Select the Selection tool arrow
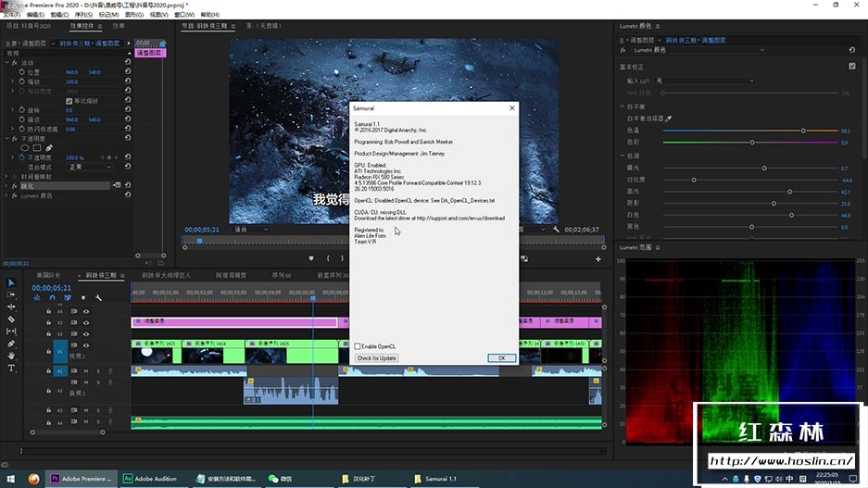868x488 pixels. (11, 282)
